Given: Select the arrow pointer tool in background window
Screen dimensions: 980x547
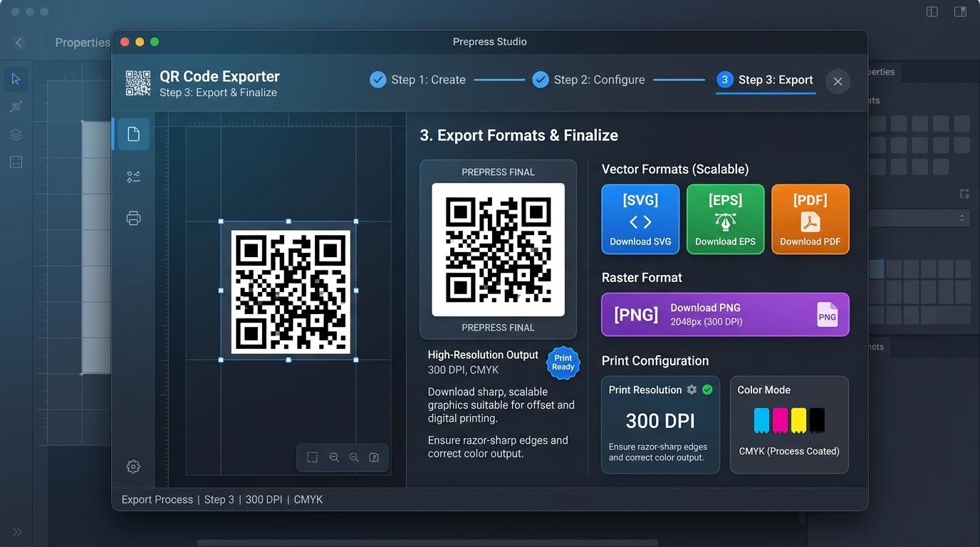Looking at the screenshot, I should (x=16, y=79).
